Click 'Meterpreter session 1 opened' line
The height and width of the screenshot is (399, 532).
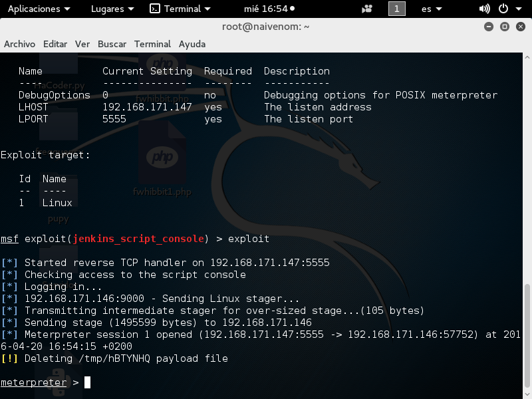pyautogui.click(x=261, y=340)
